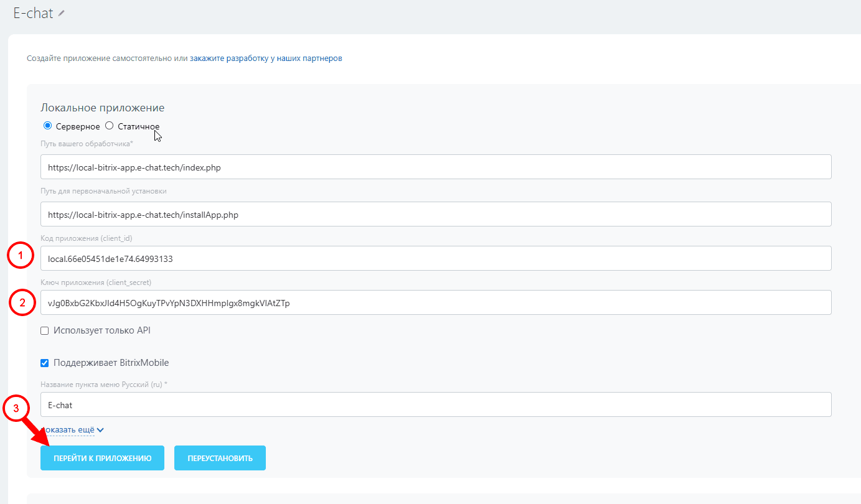Select the Серверное radio button
861x504 pixels.
[x=47, y=126]
